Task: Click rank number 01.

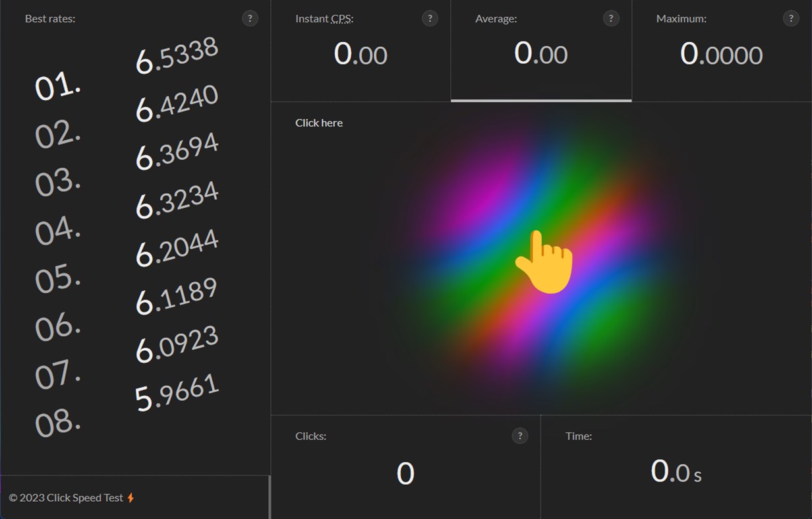Action: tap(58, 88)
